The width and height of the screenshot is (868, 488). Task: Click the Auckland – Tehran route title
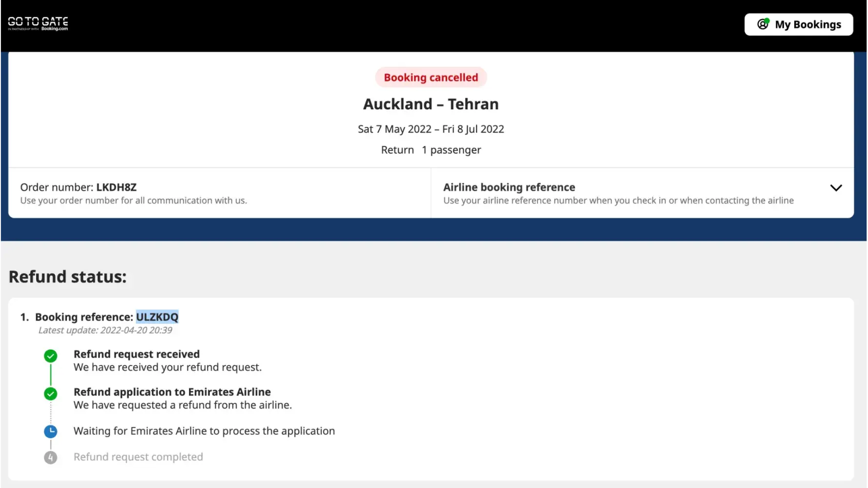pos(431,104)
